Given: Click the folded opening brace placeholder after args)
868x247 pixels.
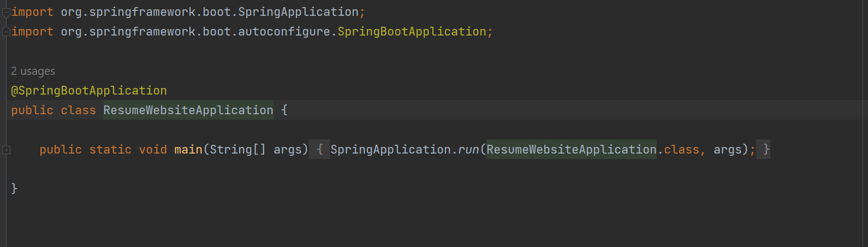Looking at the screenshot, I should (x=320, y=149).
